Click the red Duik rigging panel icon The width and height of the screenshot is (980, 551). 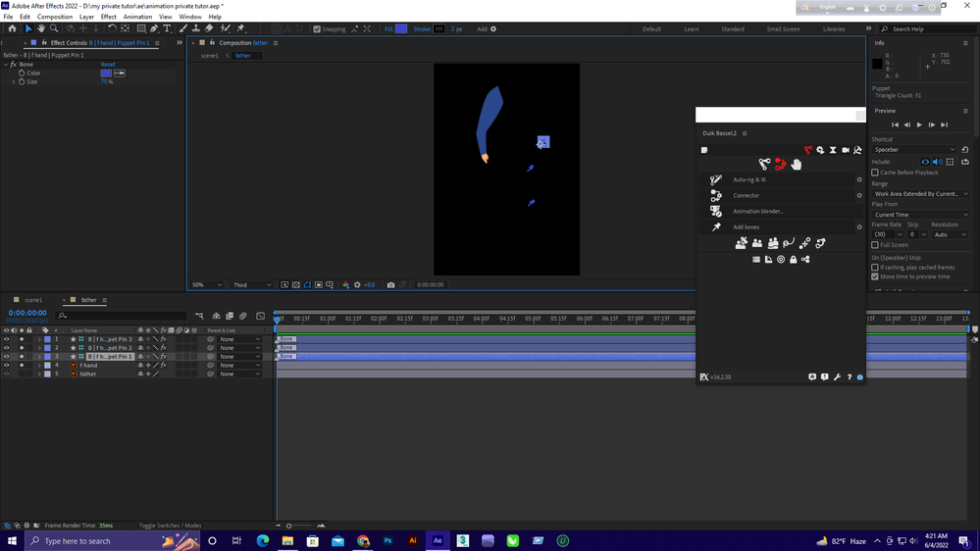pyautogui.click(x=807, y=150)
